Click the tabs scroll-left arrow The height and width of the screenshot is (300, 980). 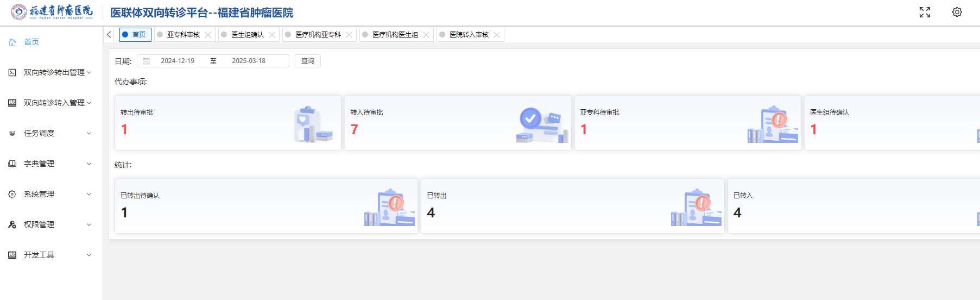109,34
